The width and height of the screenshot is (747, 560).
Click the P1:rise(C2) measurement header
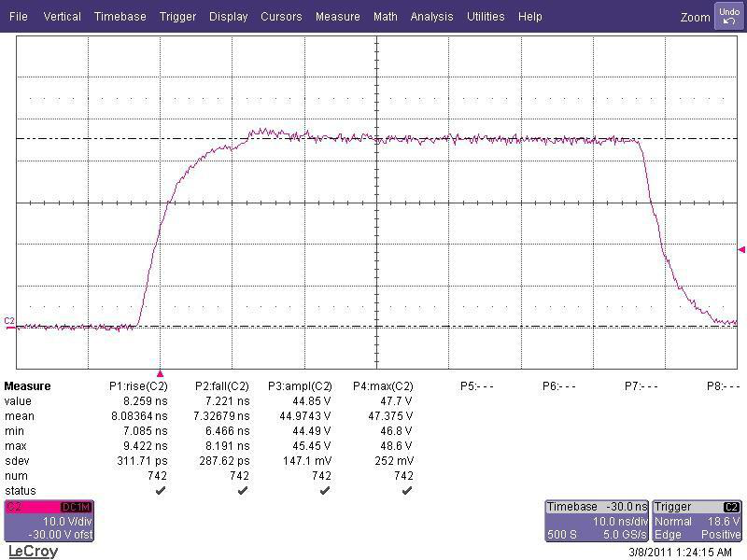point(138,386)
